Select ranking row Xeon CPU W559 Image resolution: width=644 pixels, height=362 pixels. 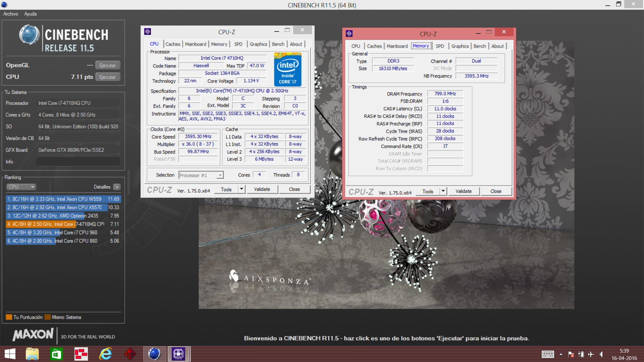[x=63, y=199]
